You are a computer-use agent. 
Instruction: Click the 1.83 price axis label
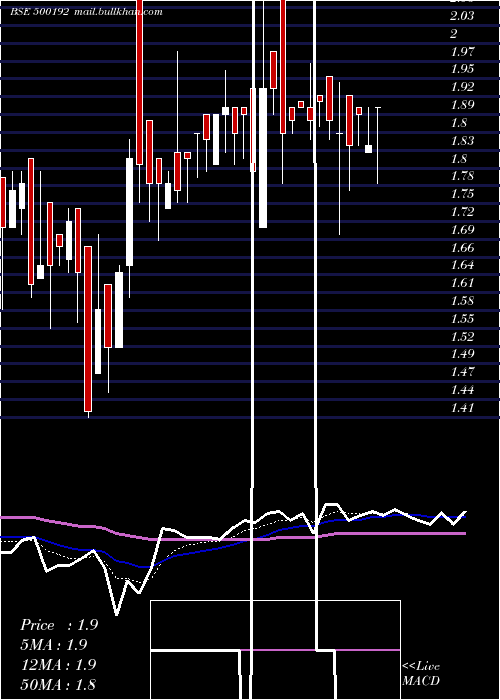pos(462,141)
